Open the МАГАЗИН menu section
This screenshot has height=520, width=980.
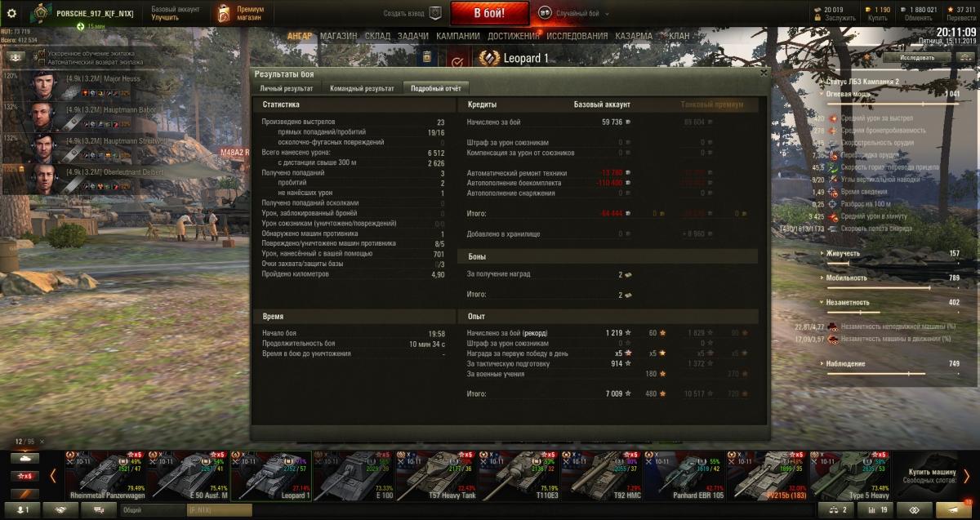tap(339, 36)
